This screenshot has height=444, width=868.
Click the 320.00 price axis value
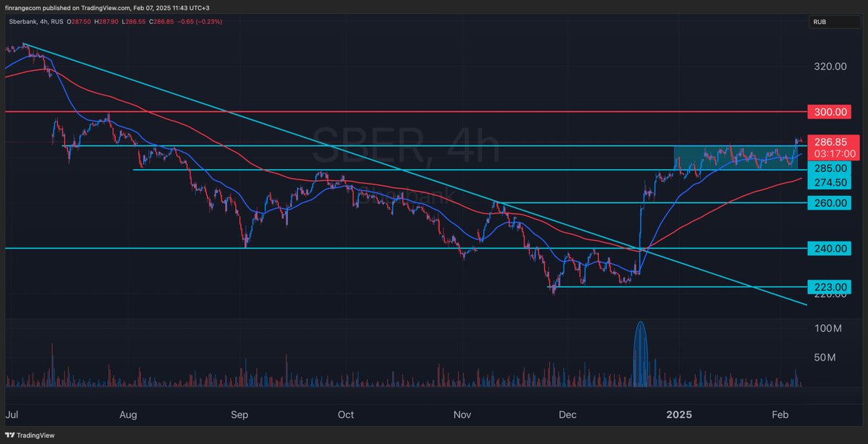tap(830, 67)
